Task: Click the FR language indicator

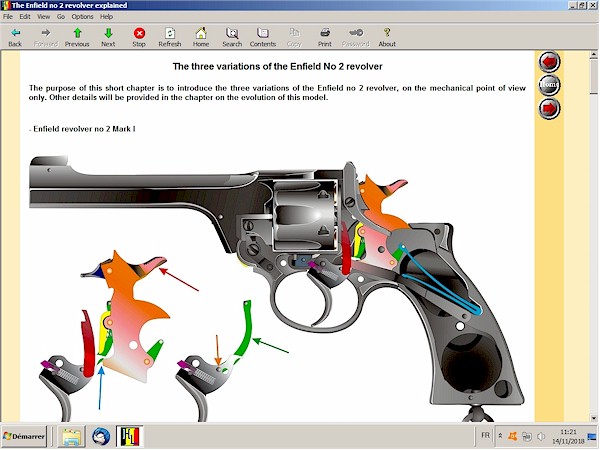Action: 485,435
